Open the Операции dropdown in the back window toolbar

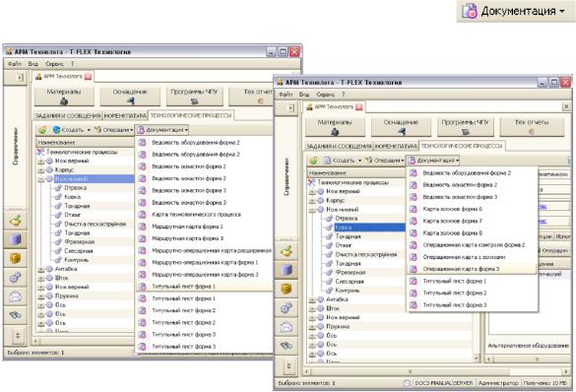click(113, 130)
